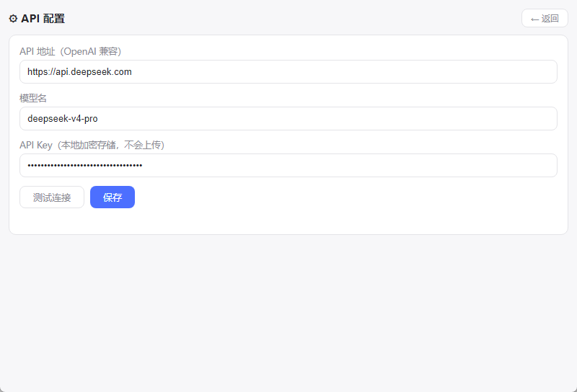
Task: Click the 返回 back button
Action: [545, 19]
